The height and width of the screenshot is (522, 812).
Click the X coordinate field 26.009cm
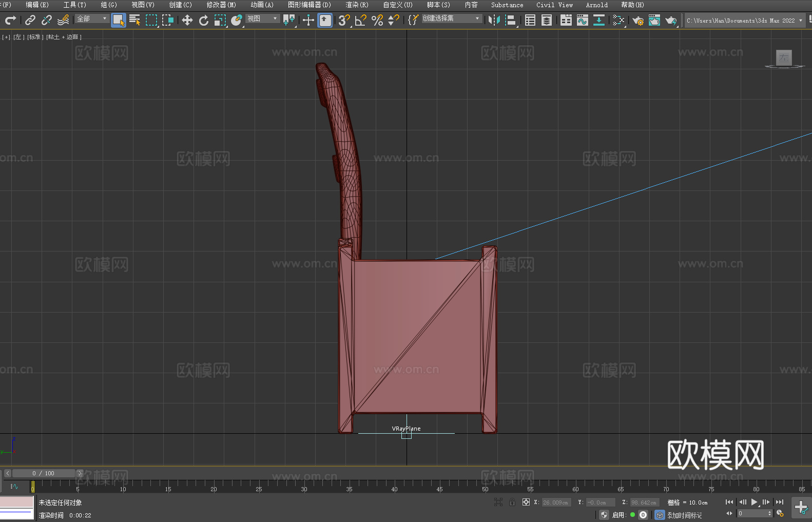[x=557, y=502]
